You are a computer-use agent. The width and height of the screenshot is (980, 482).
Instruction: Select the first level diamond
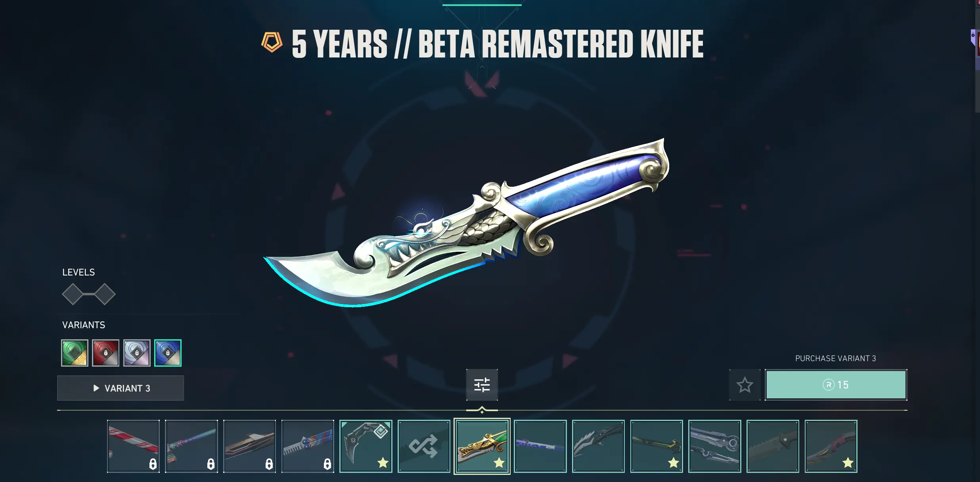(73, 294)
